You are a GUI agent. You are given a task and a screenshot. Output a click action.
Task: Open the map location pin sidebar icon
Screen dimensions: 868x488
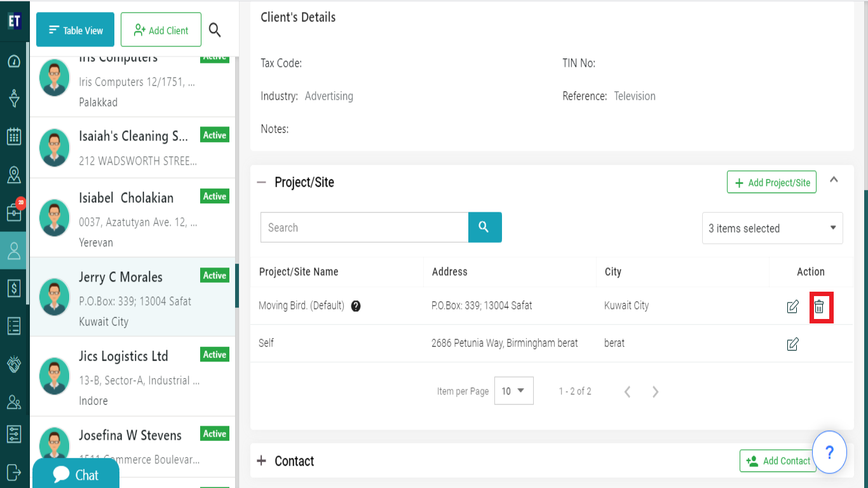[x=14, y=175]
